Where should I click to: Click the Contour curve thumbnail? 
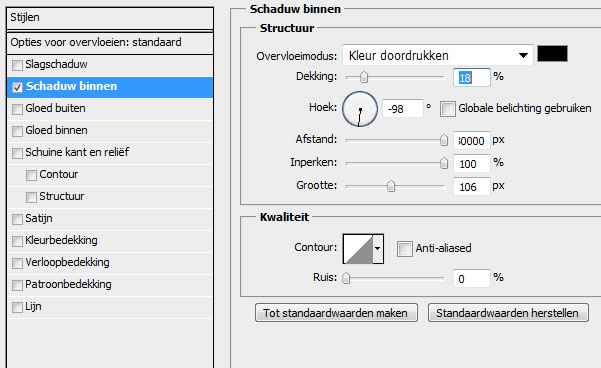(x=358, y=249)
